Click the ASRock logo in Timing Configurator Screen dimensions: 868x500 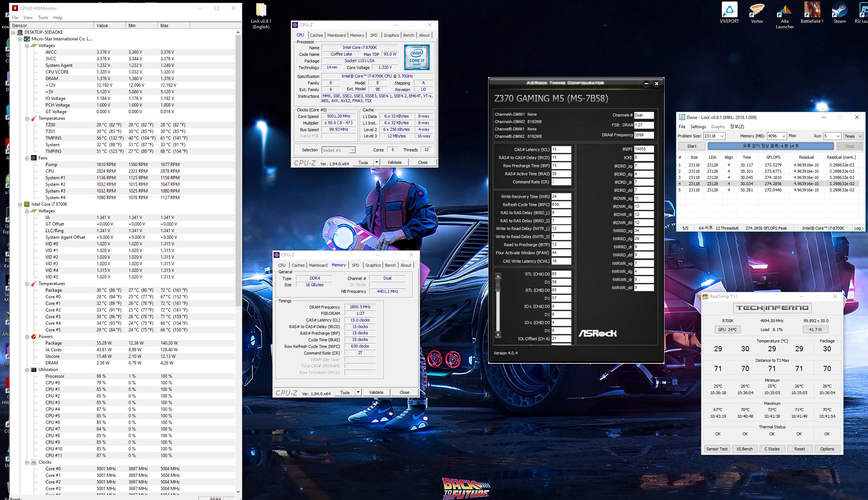pos(598,333)
